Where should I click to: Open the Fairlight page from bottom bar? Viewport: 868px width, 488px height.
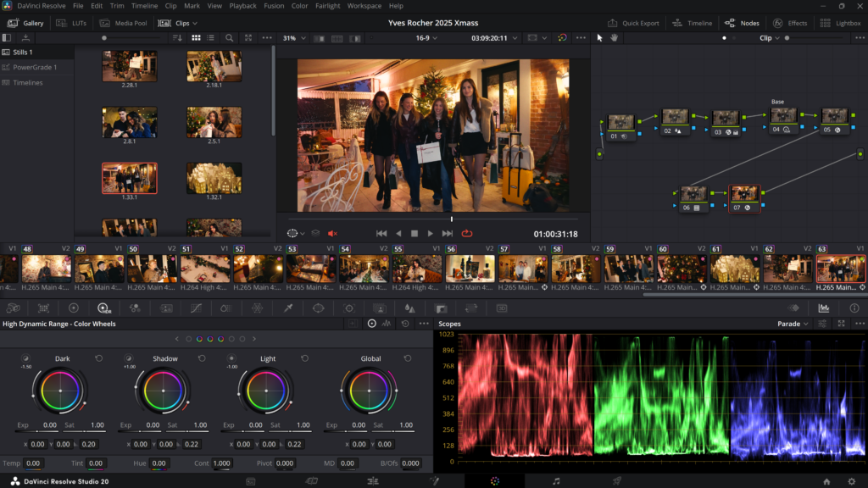click(556, 480)
